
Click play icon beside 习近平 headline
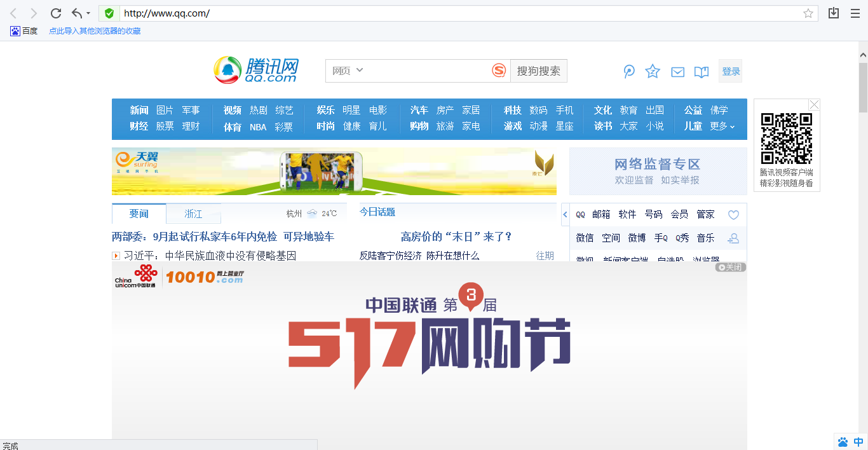coord(116,256)
